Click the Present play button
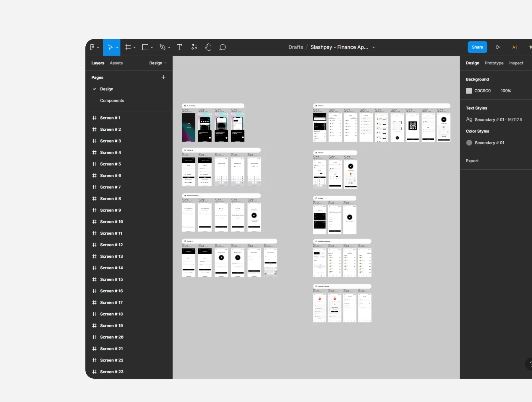This screenshot has height=402, width=532. 498,47
